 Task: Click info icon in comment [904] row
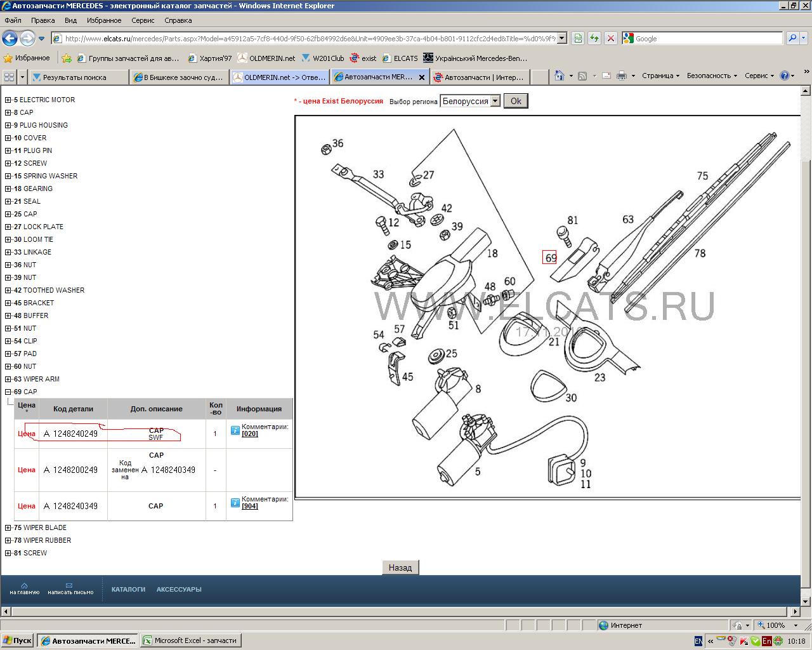pos(235,502)
